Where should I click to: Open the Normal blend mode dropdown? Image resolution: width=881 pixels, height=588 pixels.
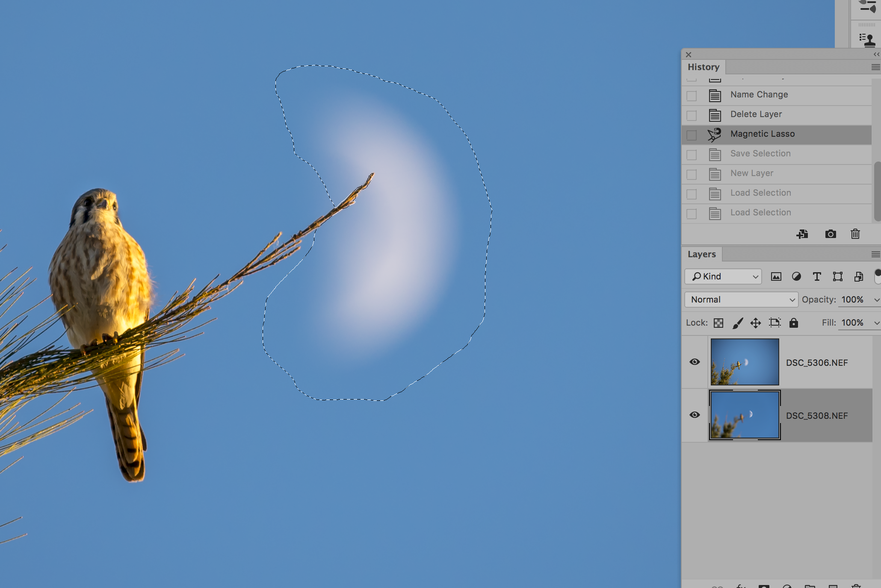[x=741, y=300]
